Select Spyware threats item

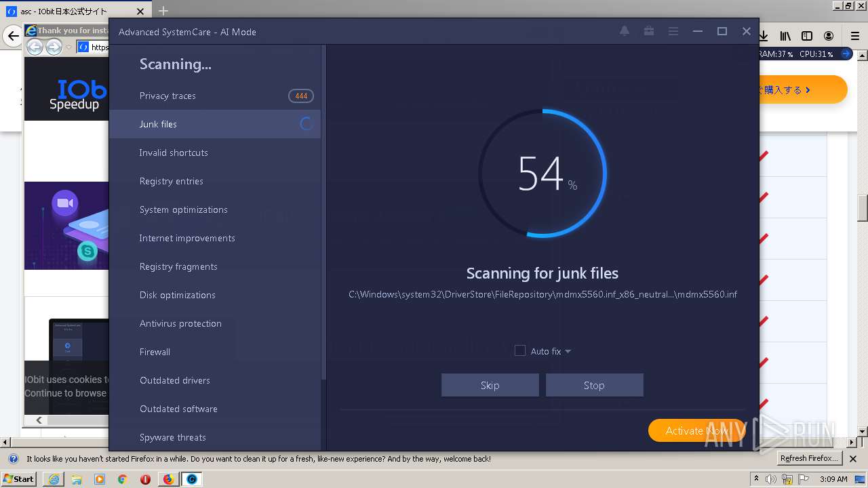tap(214, 437)
